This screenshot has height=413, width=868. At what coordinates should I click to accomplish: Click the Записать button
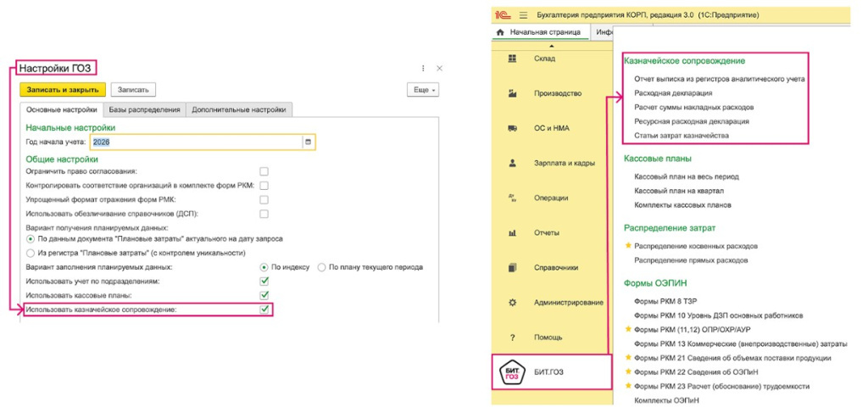tap(133, 90)
